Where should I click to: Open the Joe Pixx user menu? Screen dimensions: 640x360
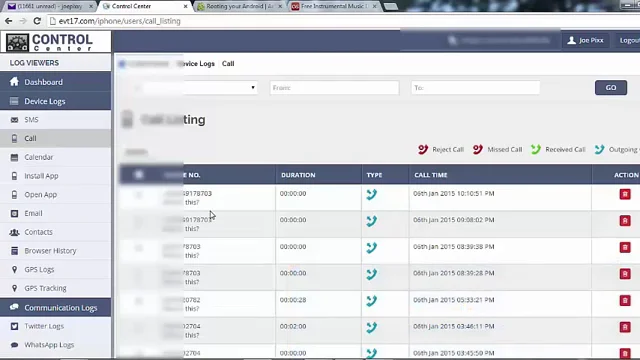pyautogui.click(x=585, y=40)
